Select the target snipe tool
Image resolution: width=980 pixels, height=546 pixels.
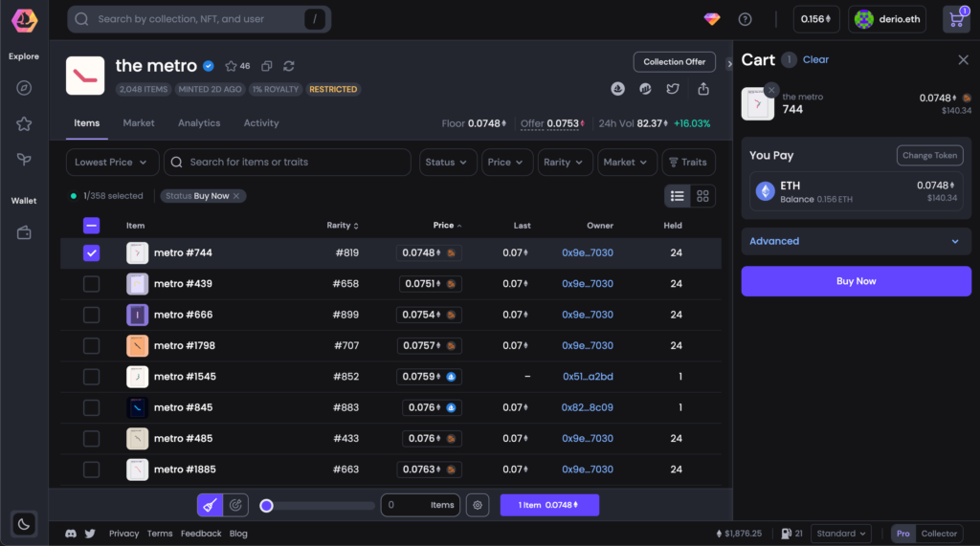point(235,505)
